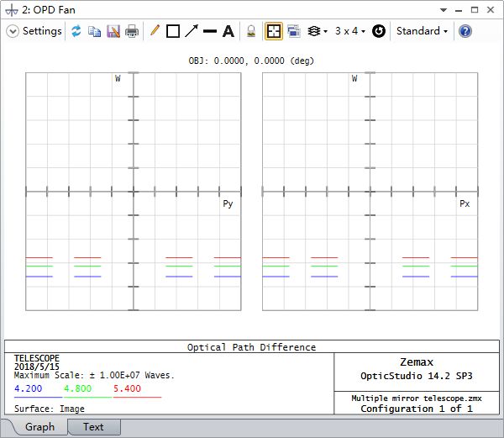Click the OpticStudio 14.2 SP3 text
Viewport: 504px width, 438px height.
(417, 376)
